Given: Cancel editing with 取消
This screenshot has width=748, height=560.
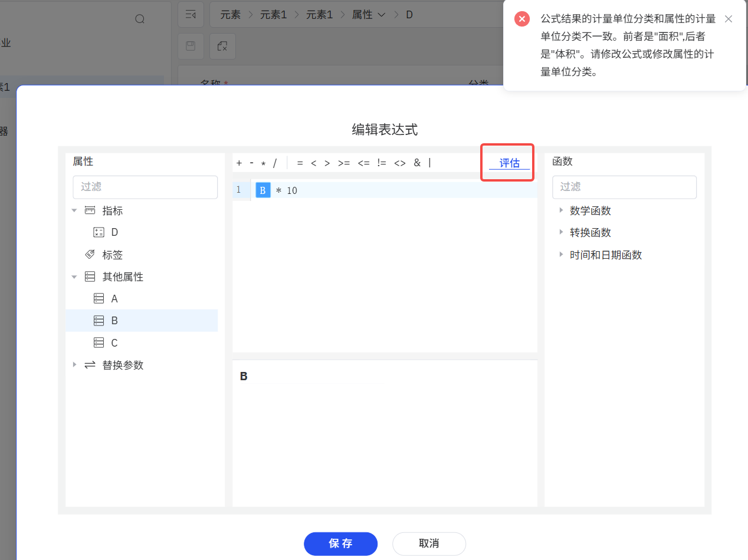Looking at the screenshot, I should coord(429,543).
